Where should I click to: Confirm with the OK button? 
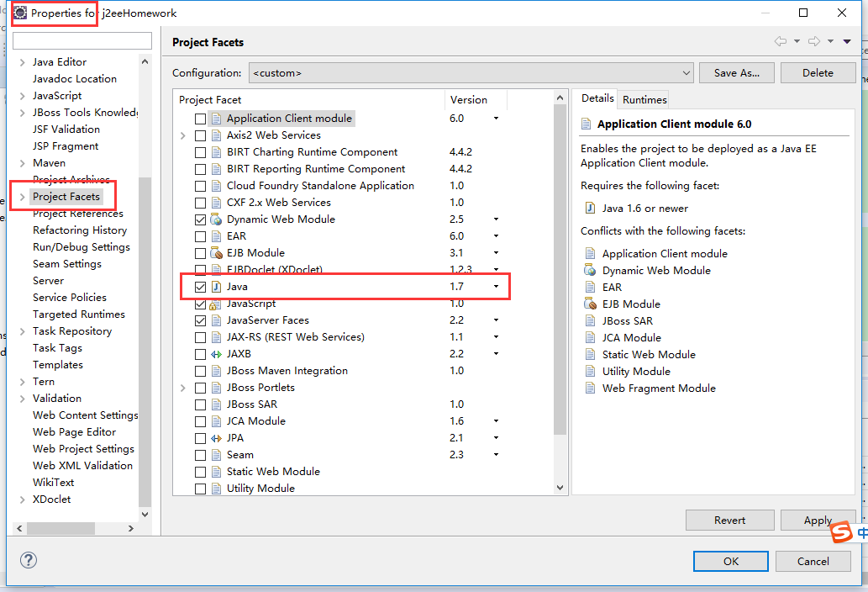coord(731,561)
